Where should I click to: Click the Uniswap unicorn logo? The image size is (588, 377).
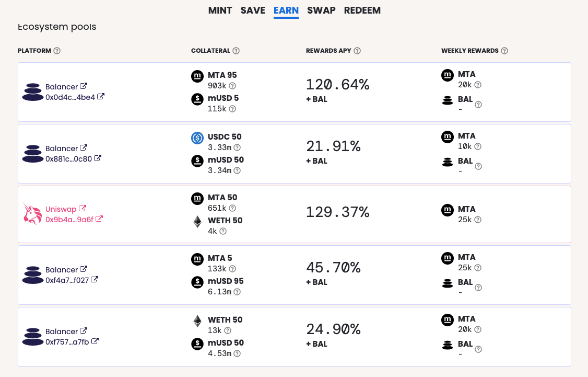32,214
